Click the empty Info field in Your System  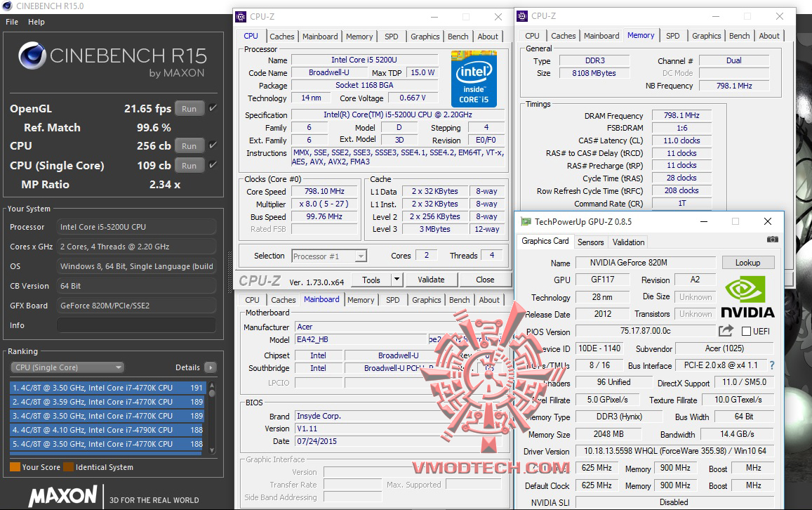click(x=136, y=325)
